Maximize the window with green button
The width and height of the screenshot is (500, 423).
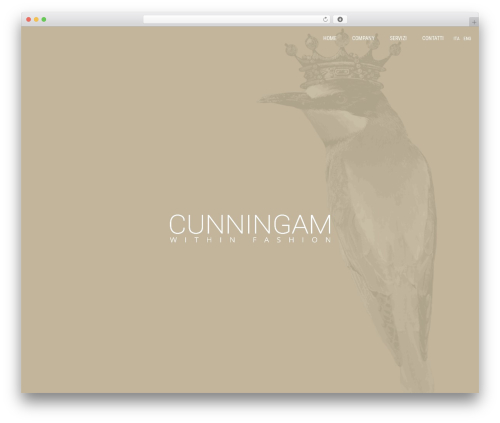pos(44,19)
